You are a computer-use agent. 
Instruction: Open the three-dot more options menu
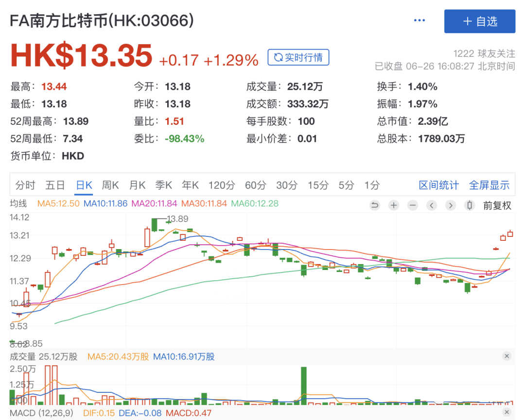(419, 21)
